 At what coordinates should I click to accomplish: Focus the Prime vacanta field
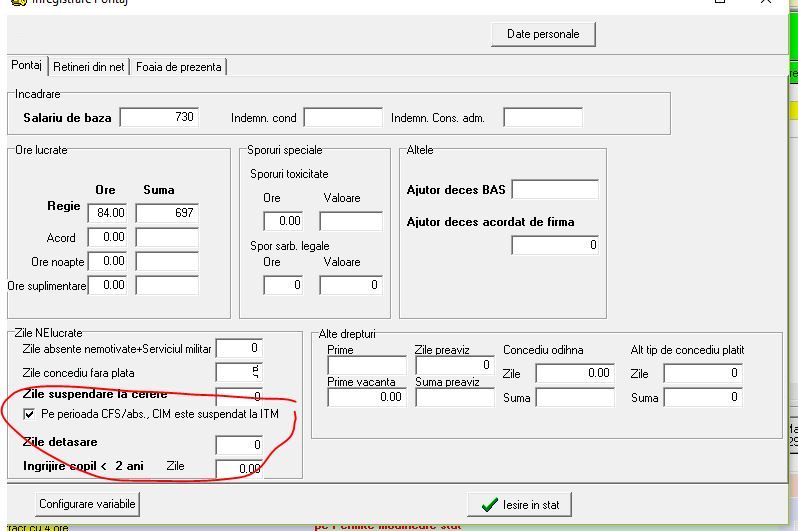click(367, 397)
